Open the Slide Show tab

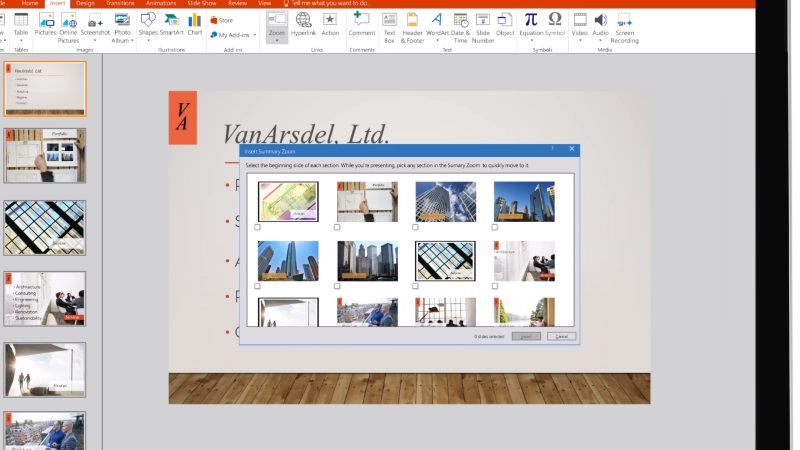(x=202, y=4)
